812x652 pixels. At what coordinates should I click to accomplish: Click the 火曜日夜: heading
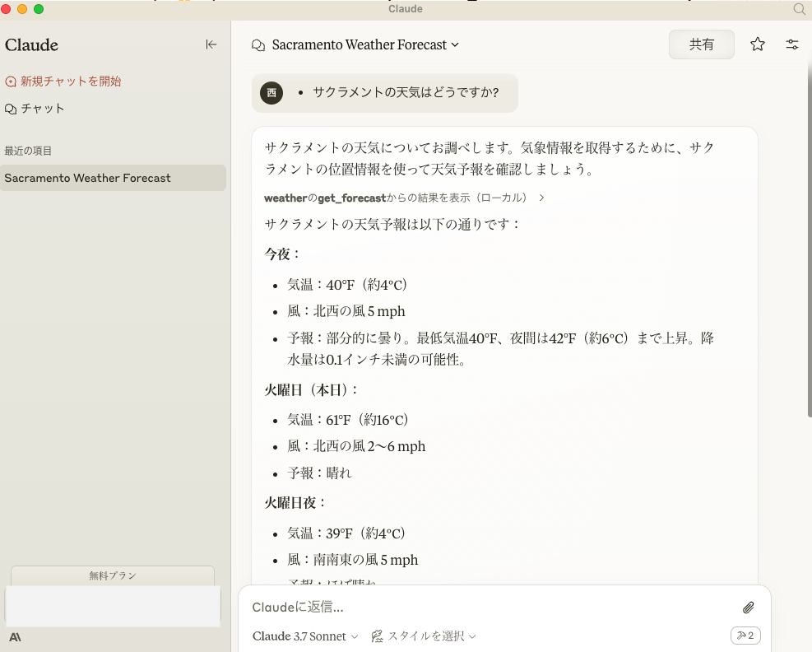[295, 503]
